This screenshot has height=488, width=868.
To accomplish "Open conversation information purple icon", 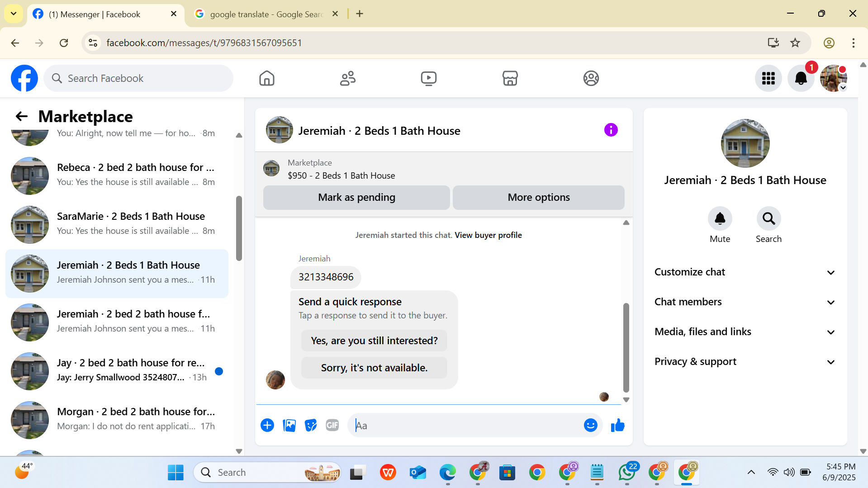I will (x=611, y=130).
